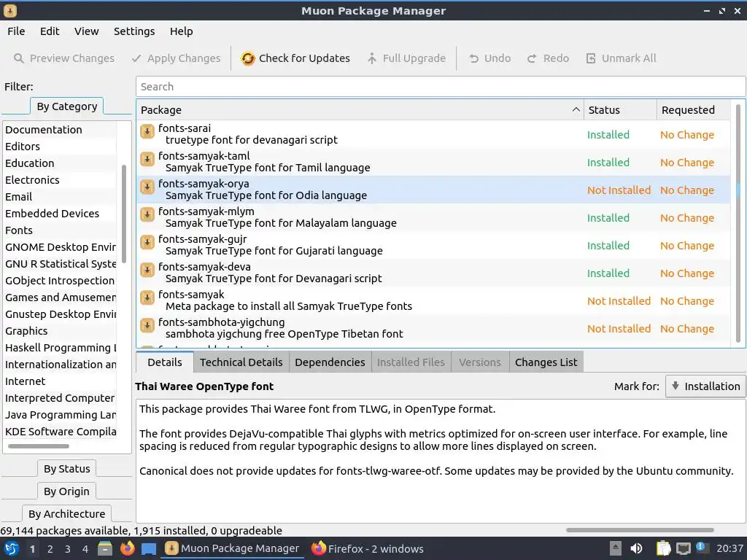Click the fonts-sambhota-yigchung package icon
The width and height of the screenshot is (747, 560).
tap(147, 324)
